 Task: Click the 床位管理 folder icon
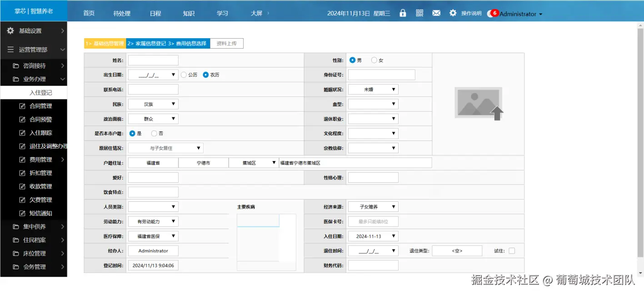pos(16,253)
